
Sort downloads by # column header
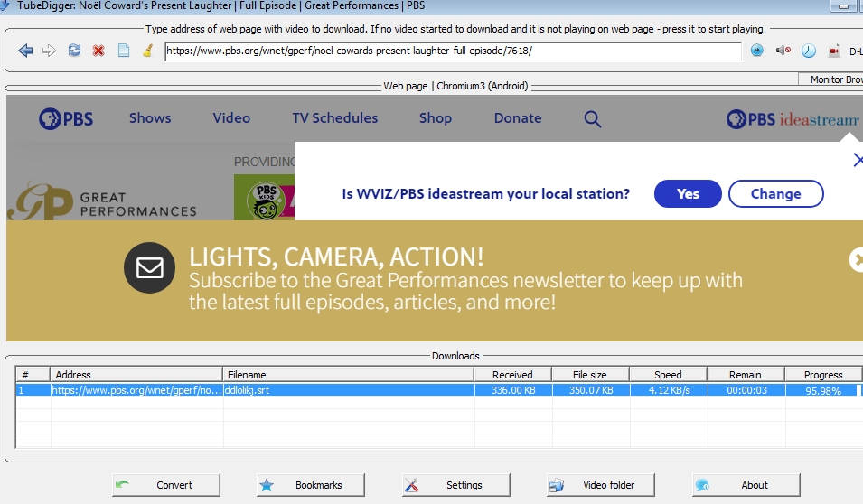point(33,375)
